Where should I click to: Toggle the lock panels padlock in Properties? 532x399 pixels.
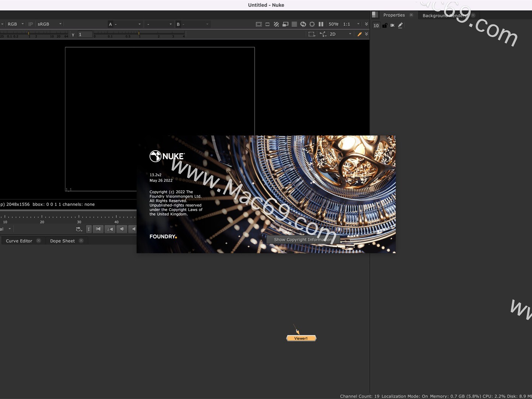pos(385,25)
